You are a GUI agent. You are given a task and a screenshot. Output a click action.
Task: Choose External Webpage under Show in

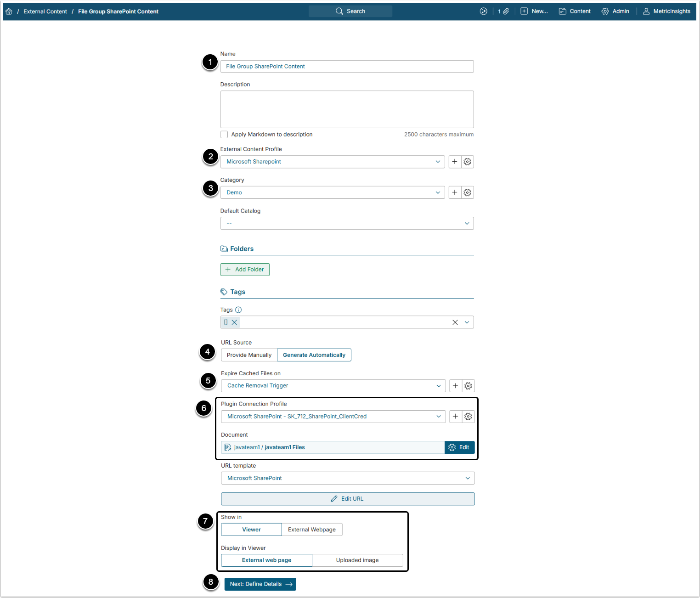point(312,530)
